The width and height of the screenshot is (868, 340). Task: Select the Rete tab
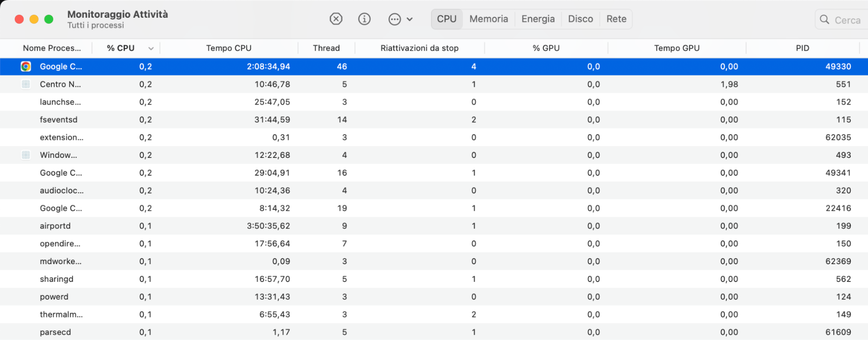click(x=616, y=19)
